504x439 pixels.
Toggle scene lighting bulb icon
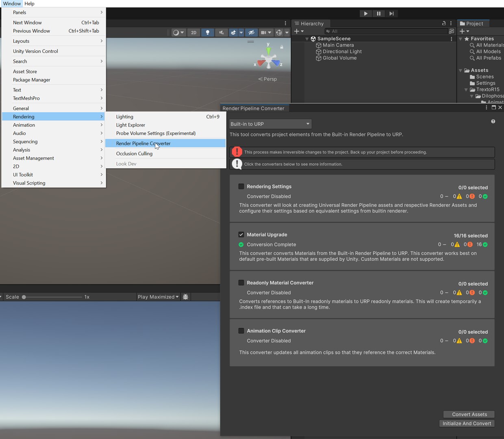[x=208, y=33]
